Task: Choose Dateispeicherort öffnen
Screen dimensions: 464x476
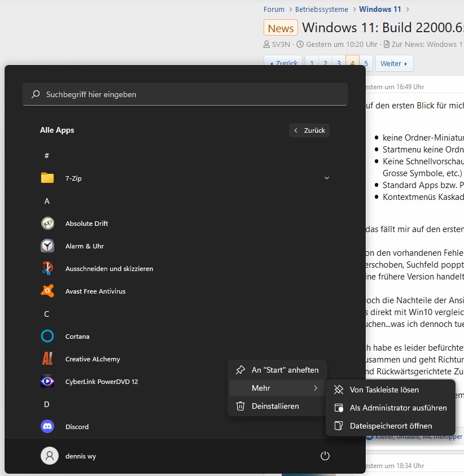Action: [391, 426]
